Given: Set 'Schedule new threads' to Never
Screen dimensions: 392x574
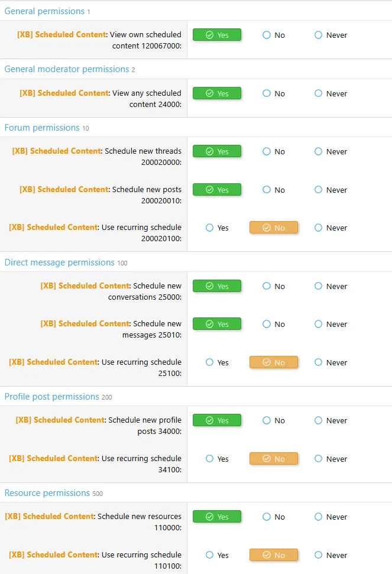Looking at the screenshot, I should pyautogui.click(x=318, y=151).
